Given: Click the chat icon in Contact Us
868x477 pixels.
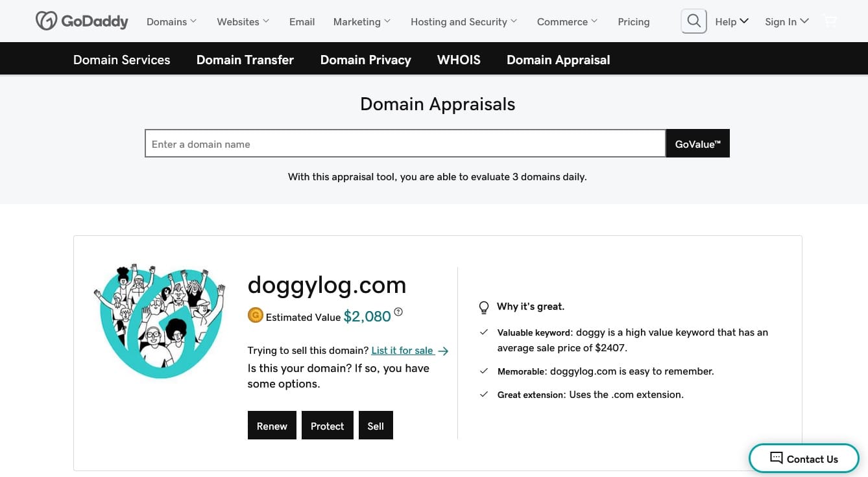Looking at the screenshot, I should coord(776,458).
